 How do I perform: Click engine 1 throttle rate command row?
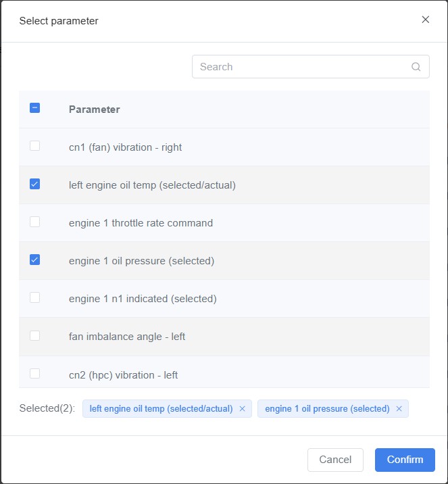pos(141,223)
